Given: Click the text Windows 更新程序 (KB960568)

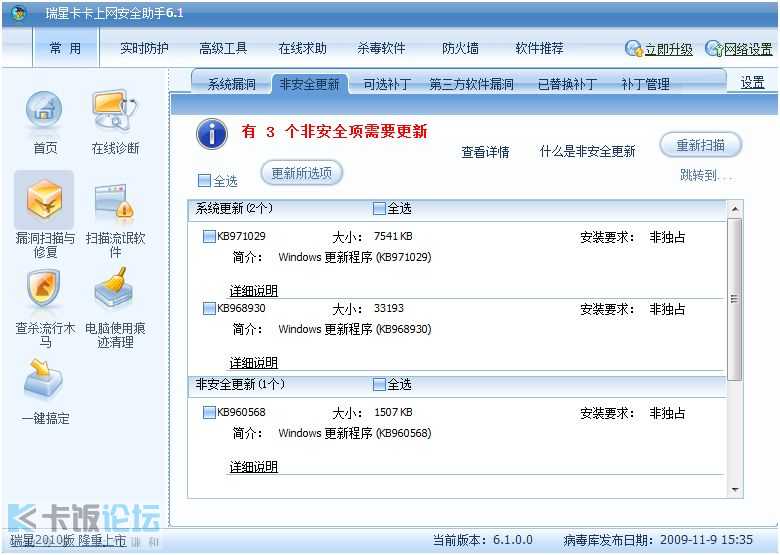Looking at the screenshot, I should point(355,433).
